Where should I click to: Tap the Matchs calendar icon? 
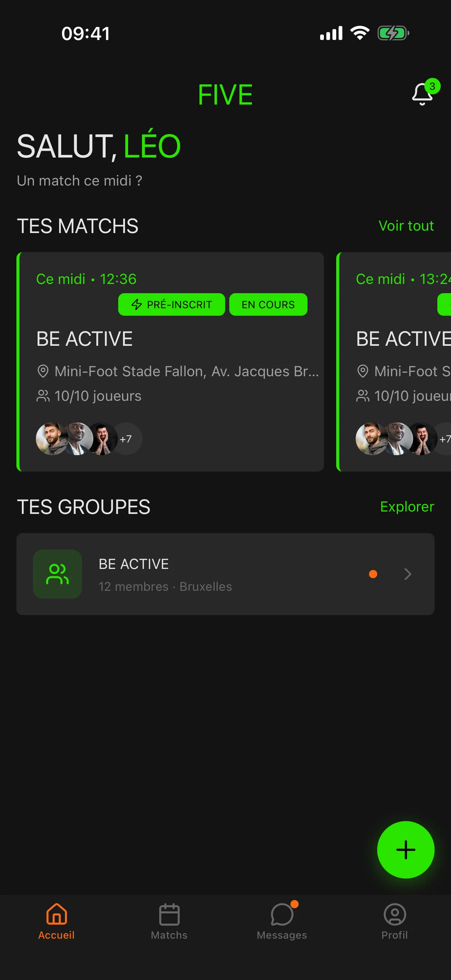tap(169, 914)
